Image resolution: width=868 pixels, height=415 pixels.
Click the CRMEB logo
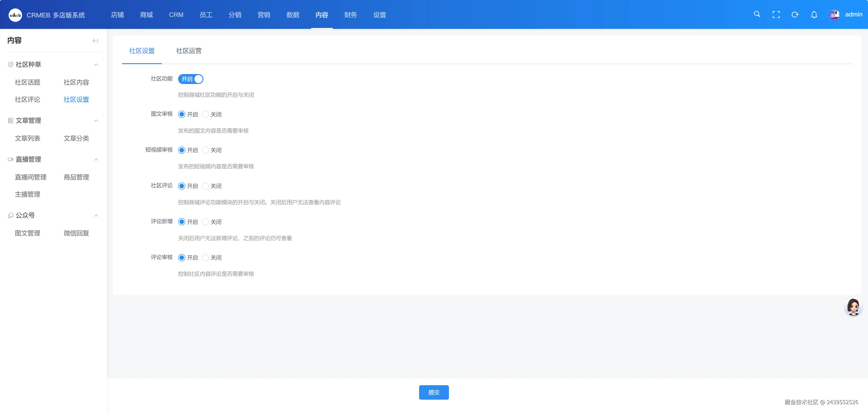15,15
